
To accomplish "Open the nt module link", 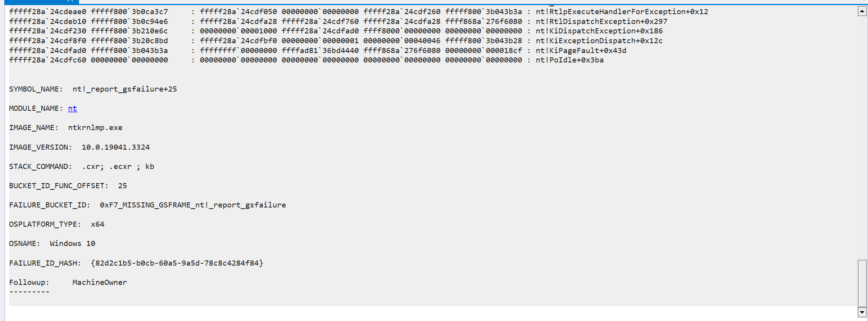I will (72, 108).
